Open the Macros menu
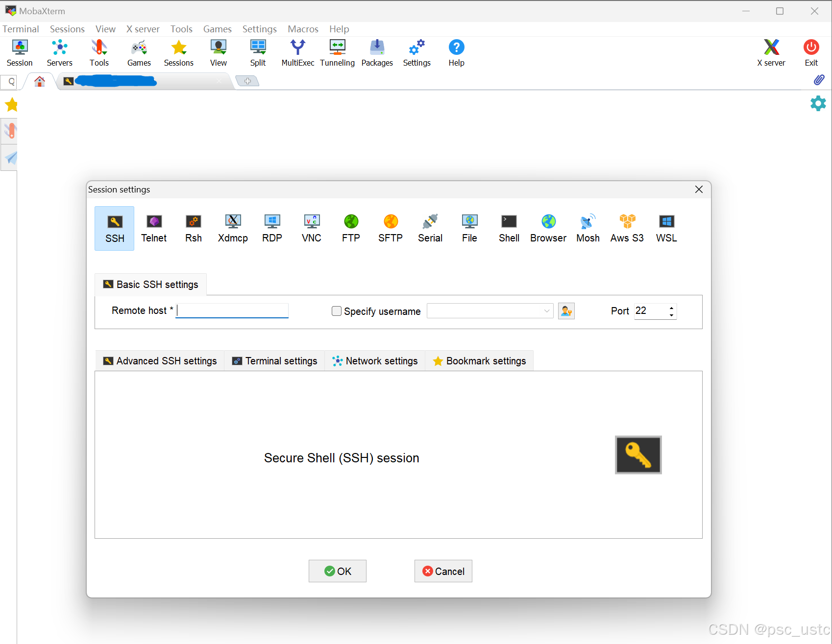Screen dimensions: 832x644 point(303,29)
